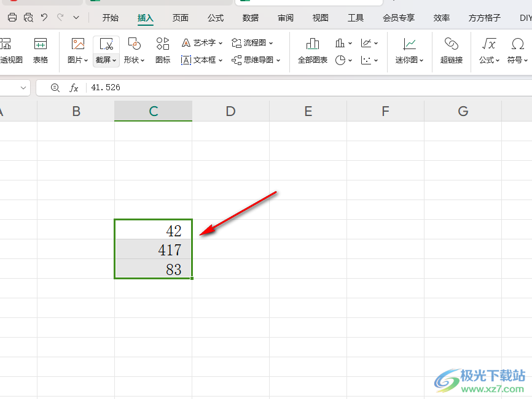532x399 pixels.
Task: Select column G header
Action: [x=463, y=111]
